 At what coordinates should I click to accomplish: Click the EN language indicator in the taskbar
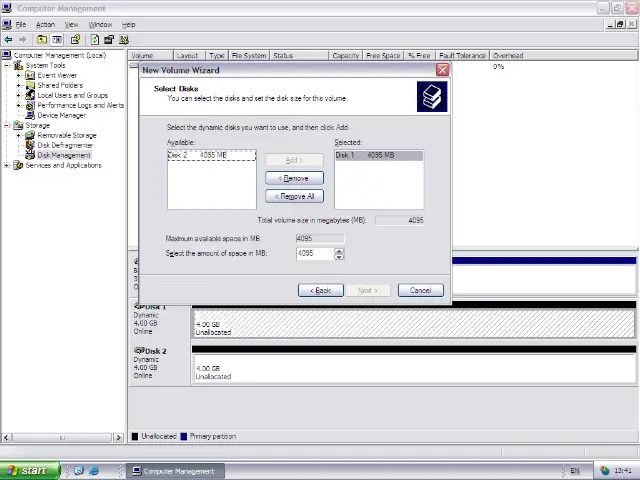[x=575, y=471]
